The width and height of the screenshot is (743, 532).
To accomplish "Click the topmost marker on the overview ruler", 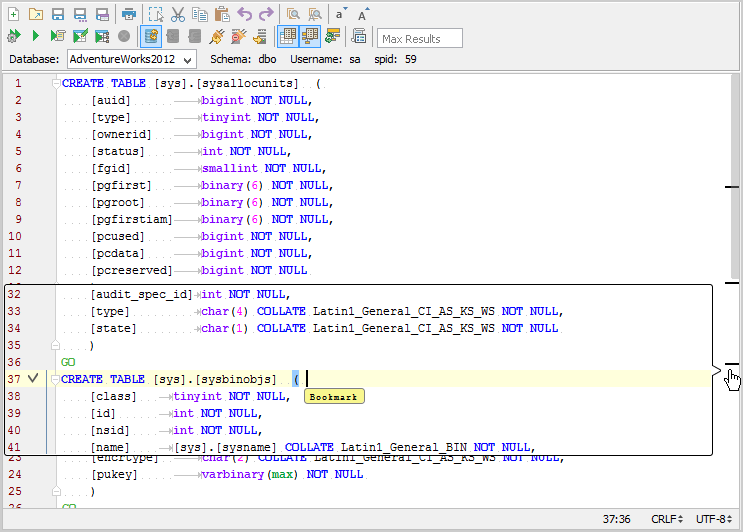I will (732, 187).
